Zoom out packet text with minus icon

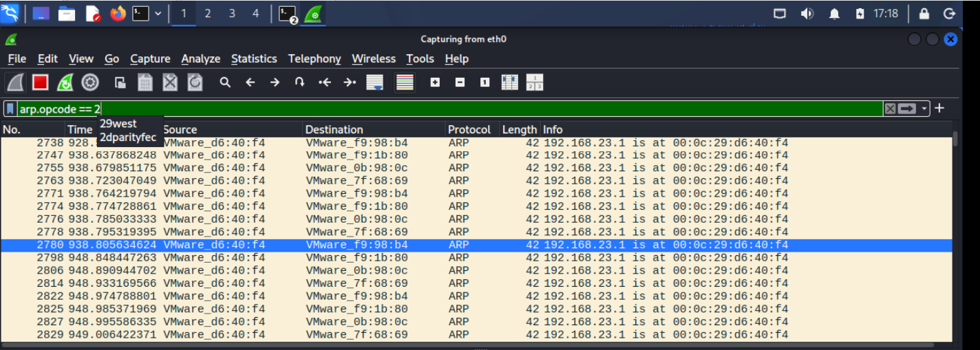(460, 83)
